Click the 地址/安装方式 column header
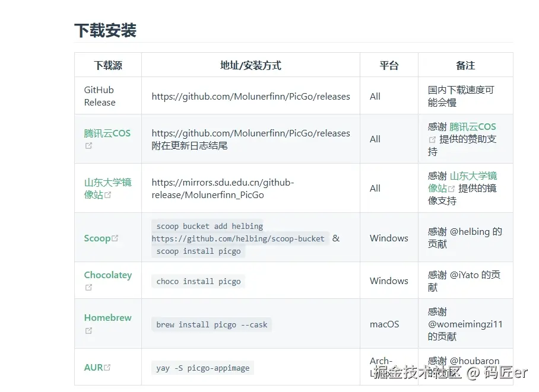 251,65
